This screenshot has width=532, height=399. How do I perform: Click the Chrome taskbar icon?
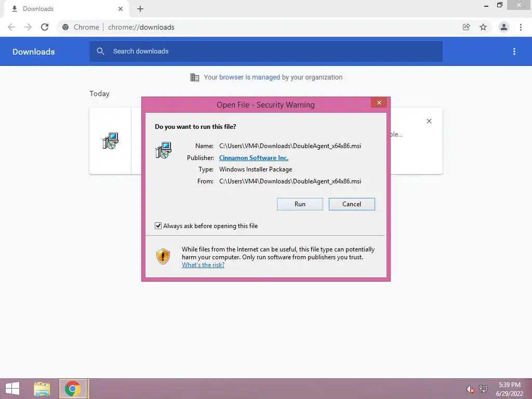pos(73,389)
